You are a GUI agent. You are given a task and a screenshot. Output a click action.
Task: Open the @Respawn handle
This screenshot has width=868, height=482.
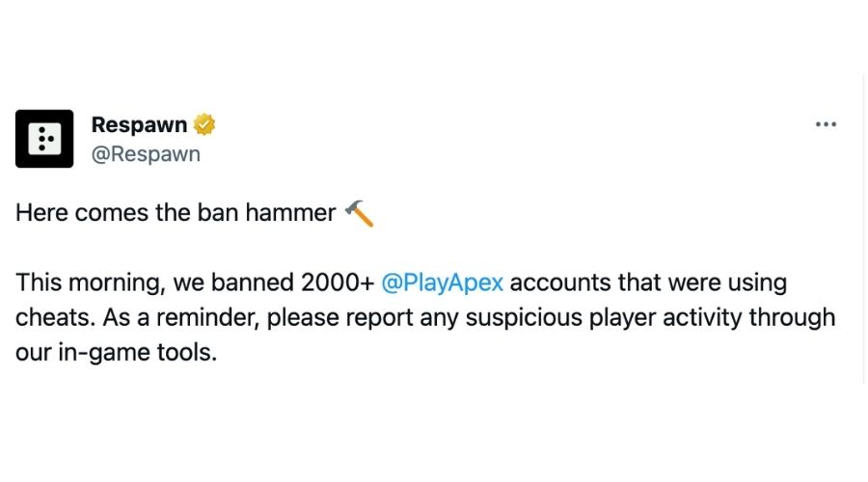pyautogui.click(x=146, y=154)
